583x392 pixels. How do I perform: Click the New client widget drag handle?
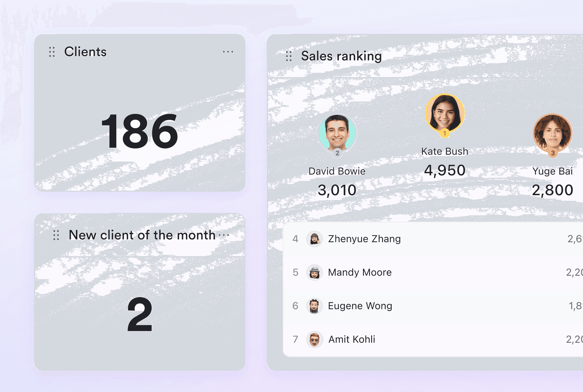56,235
